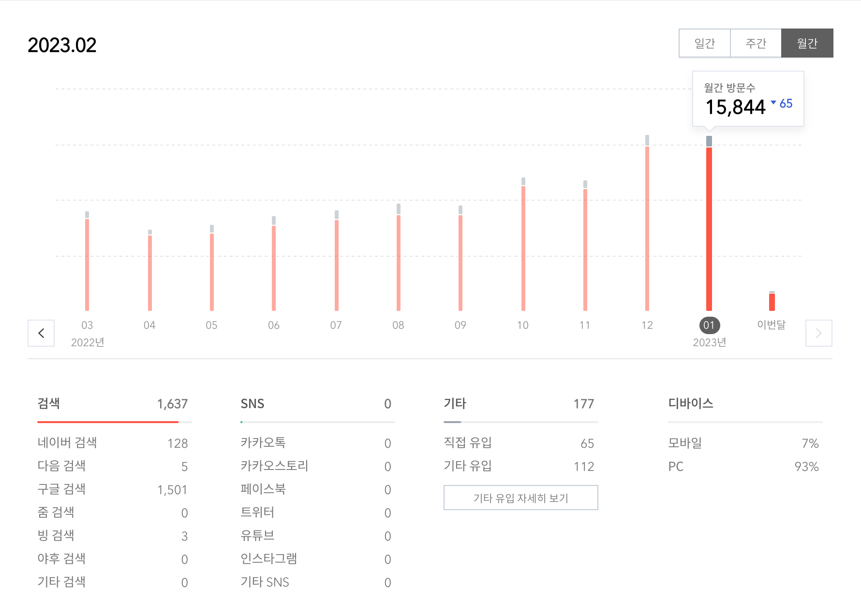The width and height of the screenshot is (861, 616).
Task: Click the 1,637 search total value
Action: pyautogui.click(x=173, y=404)
